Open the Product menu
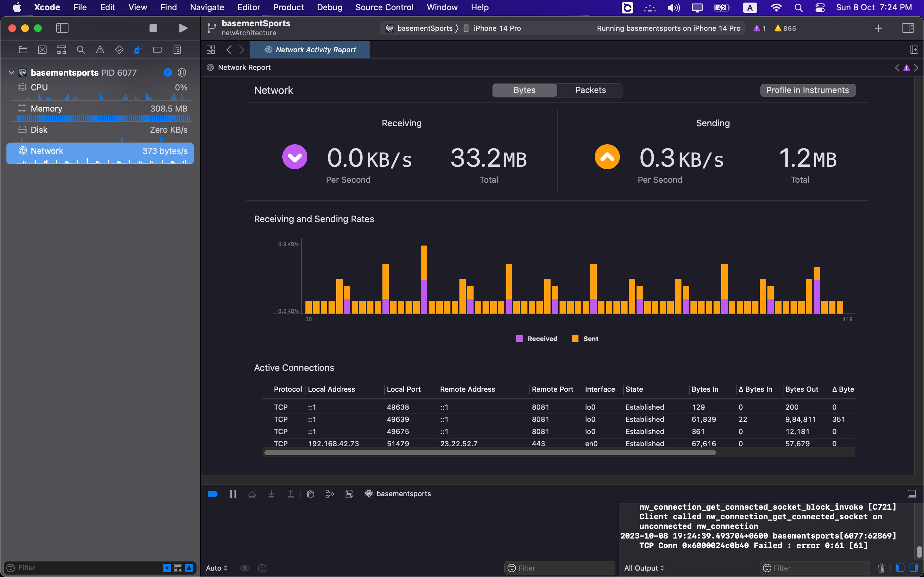 [x=288, y=7]
